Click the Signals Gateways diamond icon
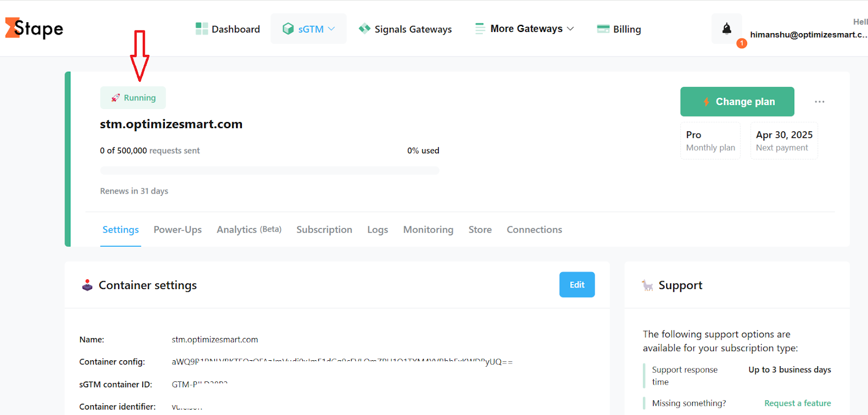This screenshot has width=868, height=415. click(x=365, y=29)
